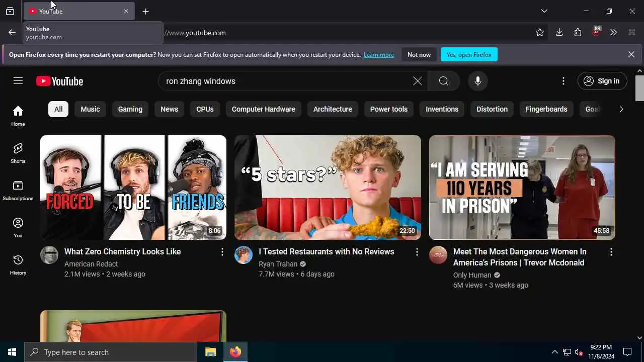The image size is (644, 362).
Task: Open options for Tested Restaurants video
Action: click(x=417, y=252)
